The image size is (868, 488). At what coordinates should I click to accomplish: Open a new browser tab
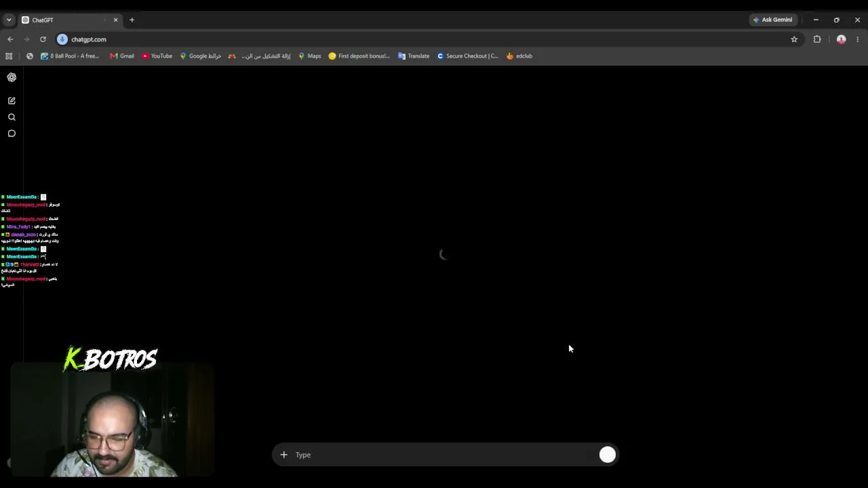tap(132, 20)
